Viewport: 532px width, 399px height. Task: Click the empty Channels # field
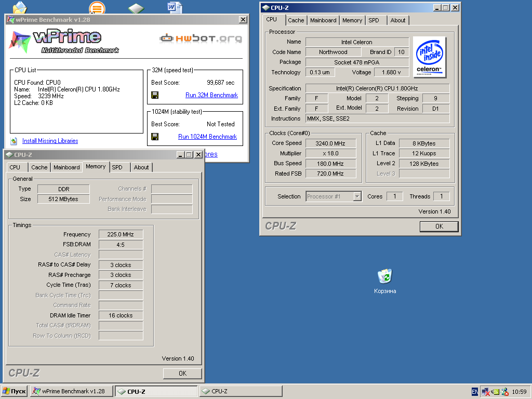tap(171, 189)
